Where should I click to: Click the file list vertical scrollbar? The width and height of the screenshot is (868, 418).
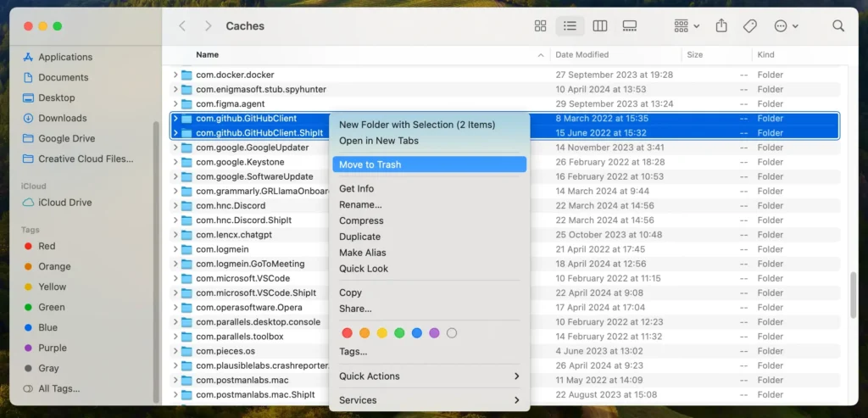(854, 295)
